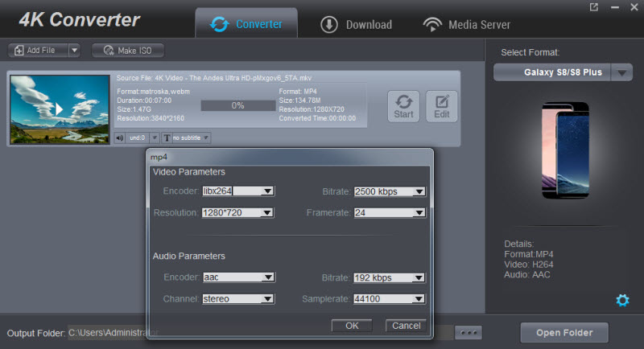
Task: Click the 0% conversion progress bar
Action: pyautogui.click(x=237, y=105)
